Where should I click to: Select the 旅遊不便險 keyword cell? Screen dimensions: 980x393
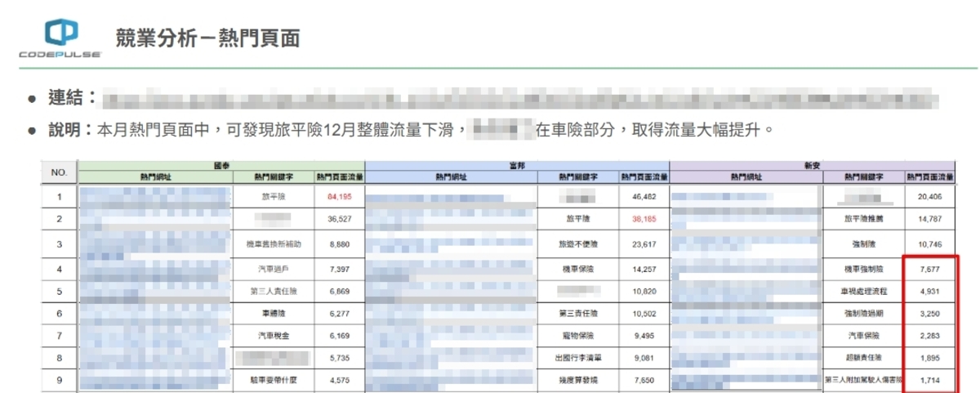coord(578,243)
